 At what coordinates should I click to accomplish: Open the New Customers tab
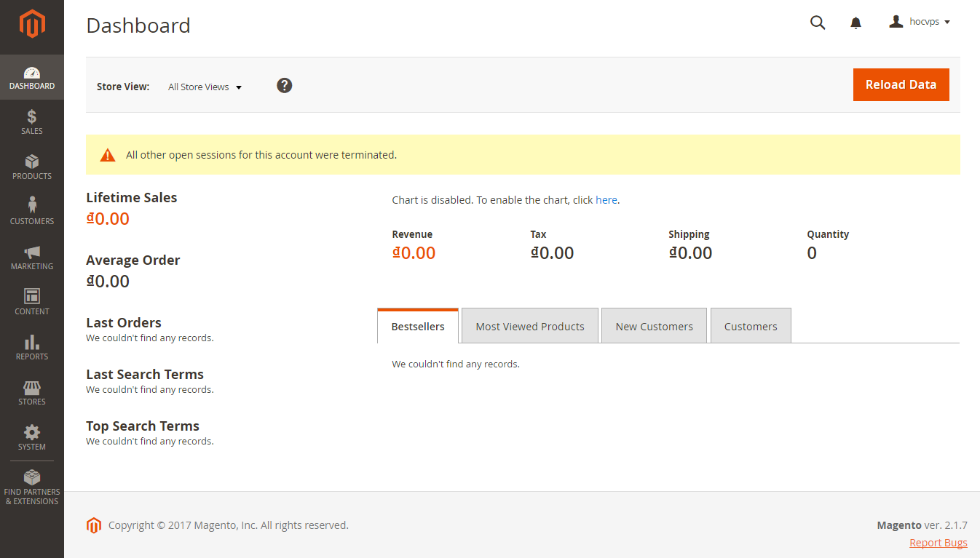[653, 325]
